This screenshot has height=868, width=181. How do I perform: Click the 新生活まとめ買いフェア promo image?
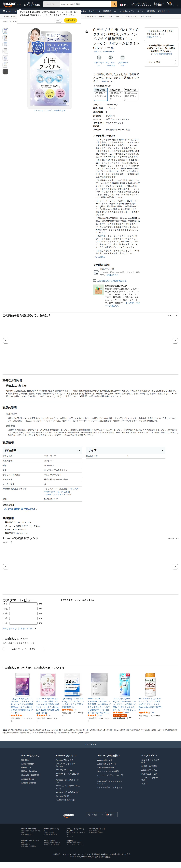click(x=98, y=289)
